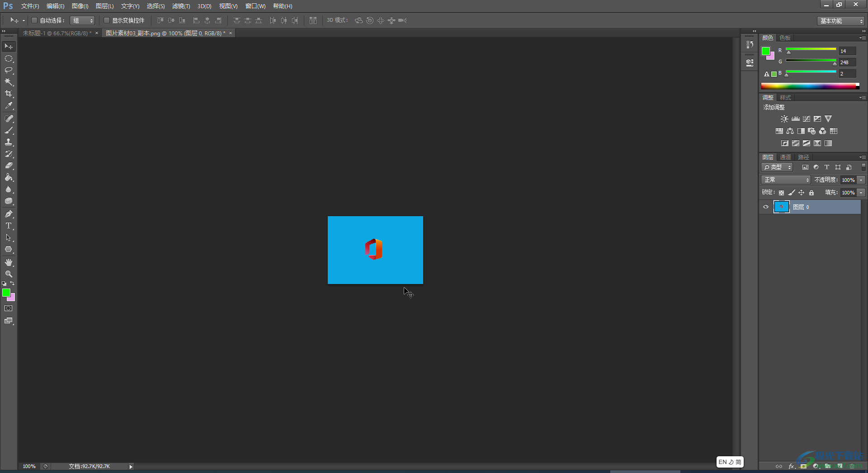This screenshot has height=473, width=868.
Task: Select the Ellipse shape tool
Action: pos(9,249)
